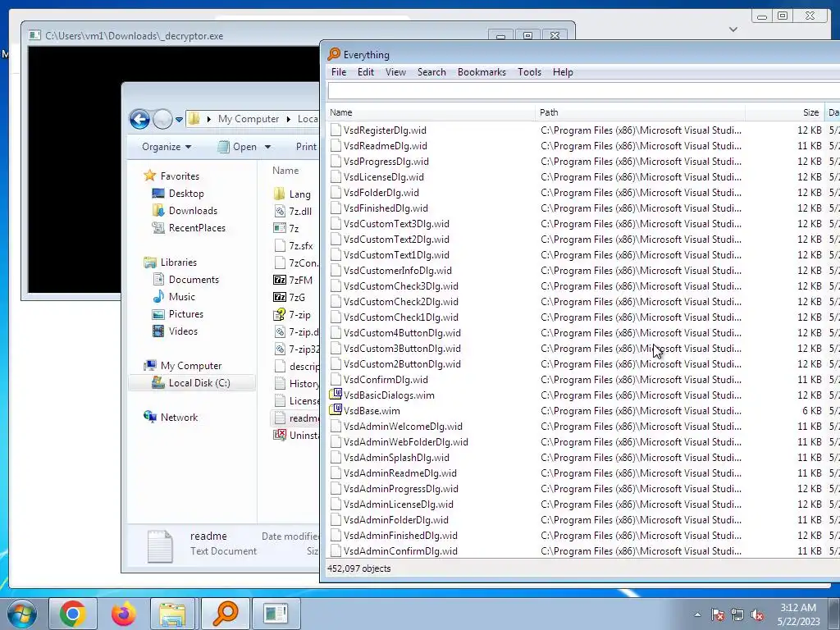Select VsdConfirmDlg.wid result
840x630 pixels.
386,380
